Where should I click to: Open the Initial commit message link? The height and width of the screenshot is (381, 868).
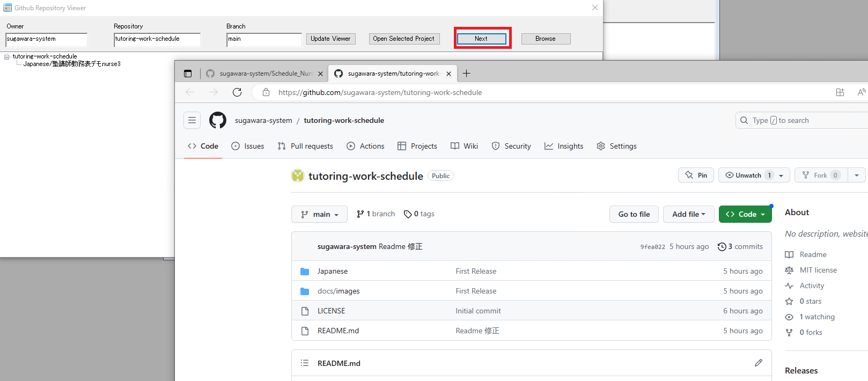pos(478,311)
